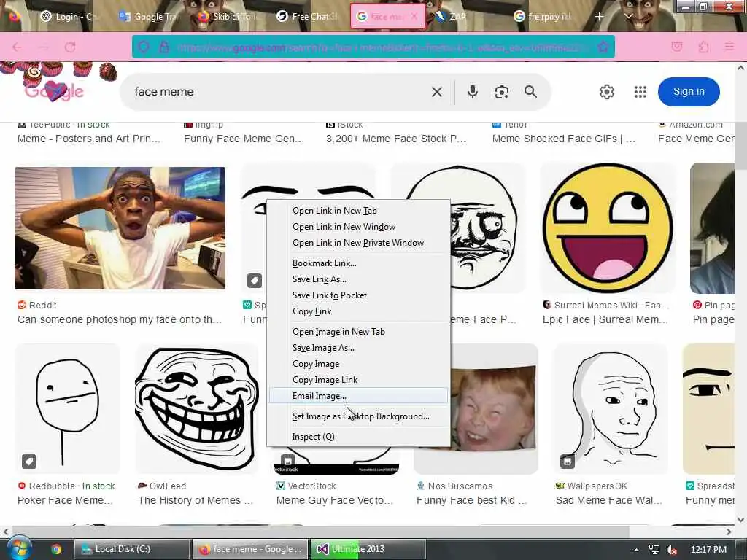Open the Google apps grid icon
The height and width of the screenshot is (560, 747).
640,91
